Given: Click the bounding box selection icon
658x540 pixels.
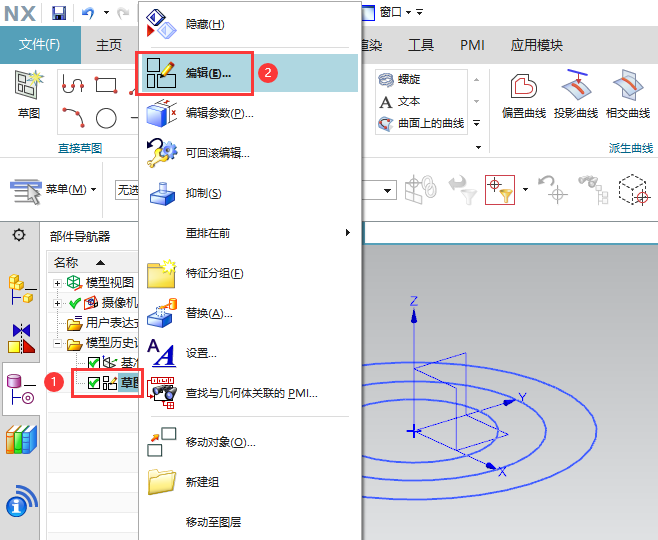Looking at the screenshot, I should point(633,190).
